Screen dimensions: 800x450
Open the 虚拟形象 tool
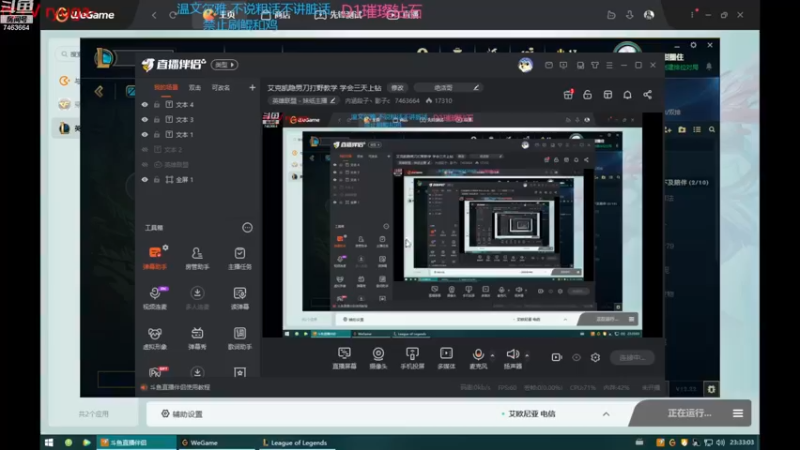click(155, 338)
